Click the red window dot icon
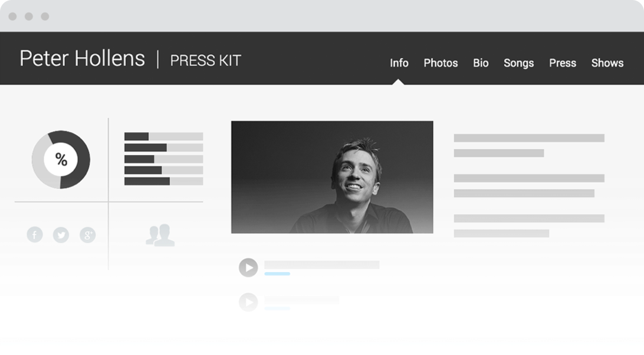The width and height of the screenshot is (644, 355). [x=13, y=17]
